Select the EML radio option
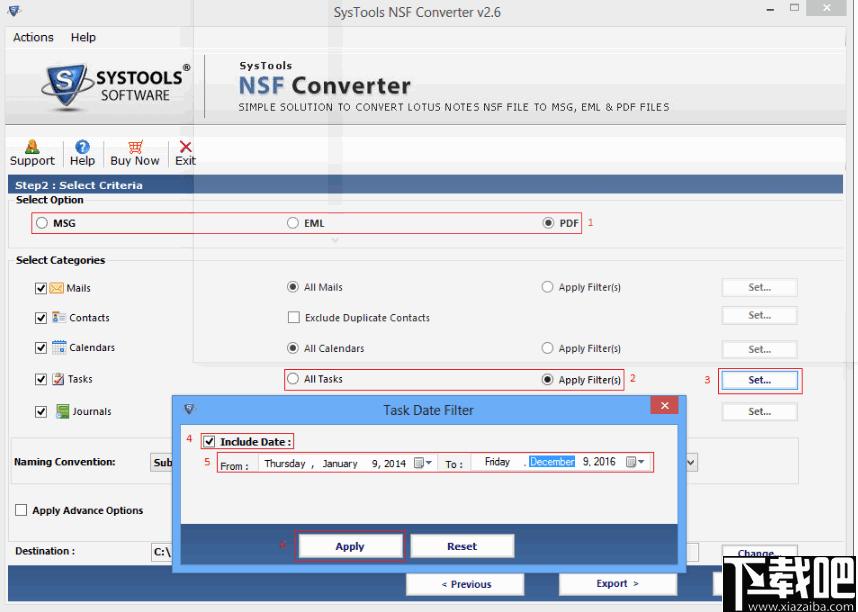The height and width of the screenshot is (612, 858). pyautogui.click(x=293, y=223)
